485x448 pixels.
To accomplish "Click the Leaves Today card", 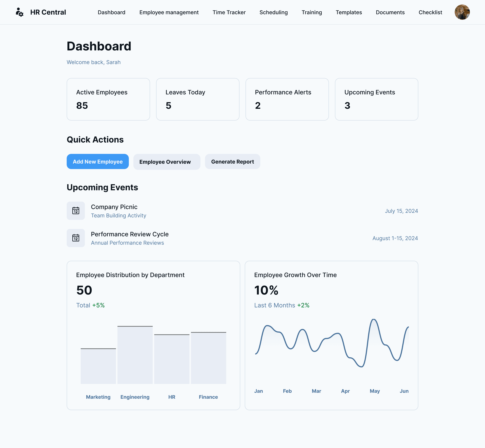I will [x=198, y=99].
